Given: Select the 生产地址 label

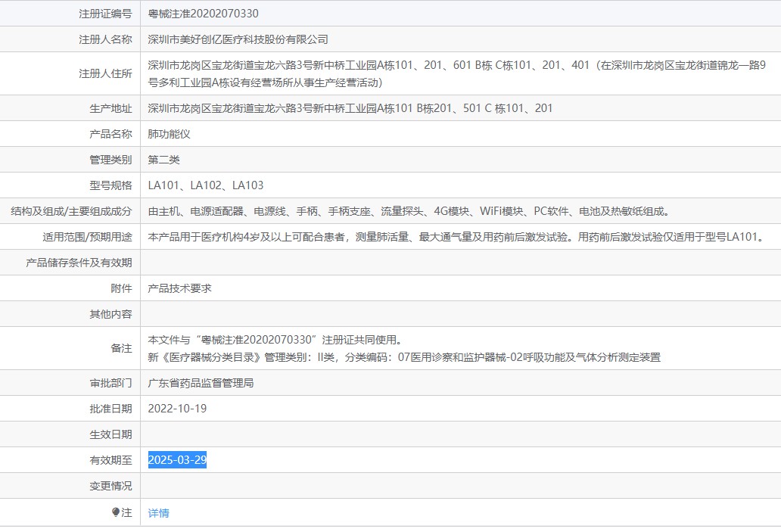Looking at the screenshot, I should tap(110, 108).
